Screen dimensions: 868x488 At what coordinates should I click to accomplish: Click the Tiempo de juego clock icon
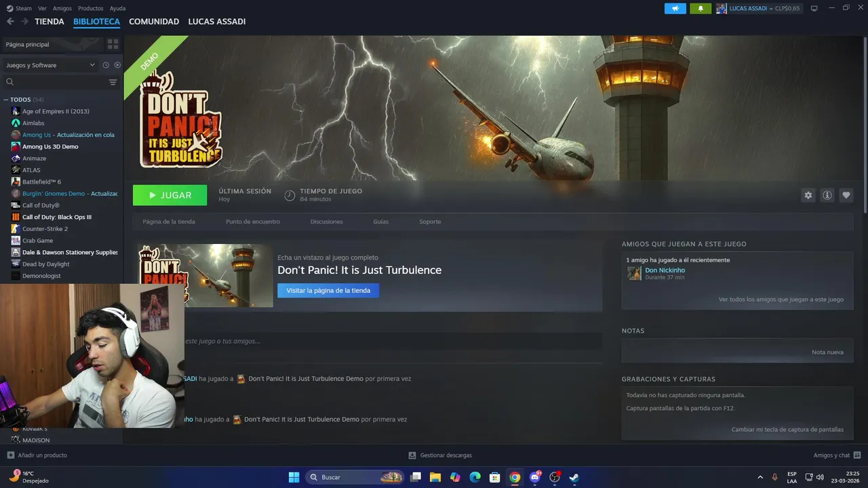(x=290, y=195)
